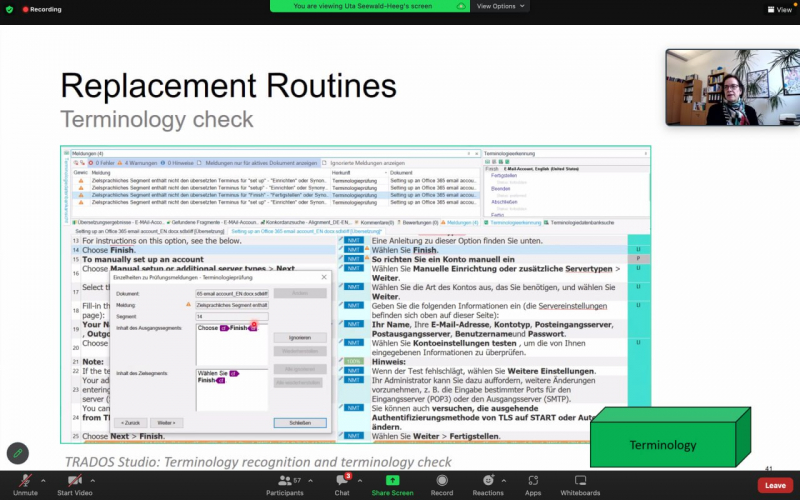Image resolution: width=800 pixels, height=500 pixels.
Task: Open the Bewertungen (0) tab
Action: (x=418, y=222)
